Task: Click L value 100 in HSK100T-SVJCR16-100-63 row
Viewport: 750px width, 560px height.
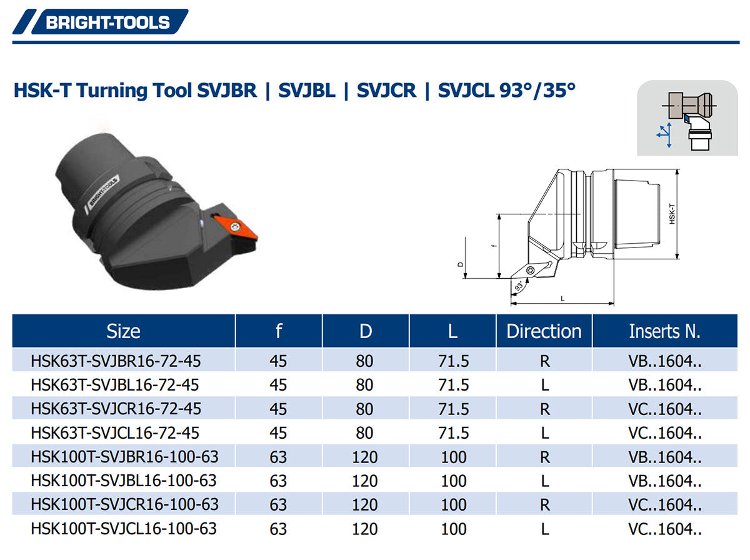Action: (x=453, y=504)
